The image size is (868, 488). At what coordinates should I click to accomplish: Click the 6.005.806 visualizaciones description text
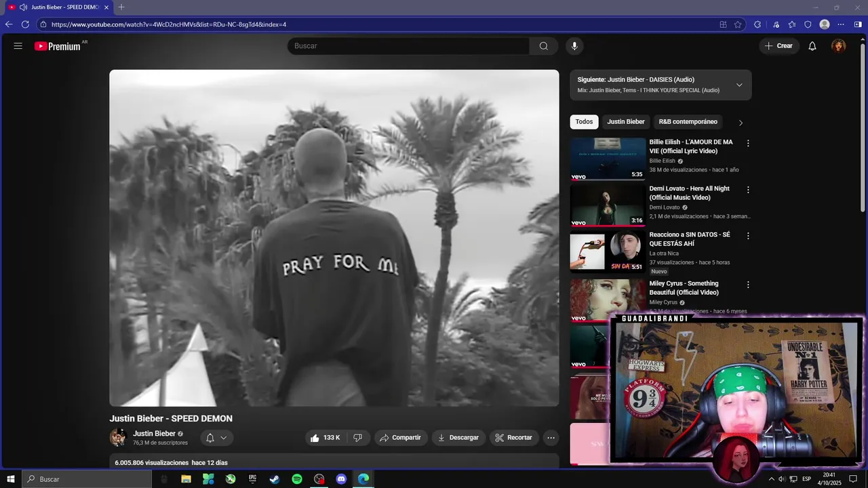point(171,463)
